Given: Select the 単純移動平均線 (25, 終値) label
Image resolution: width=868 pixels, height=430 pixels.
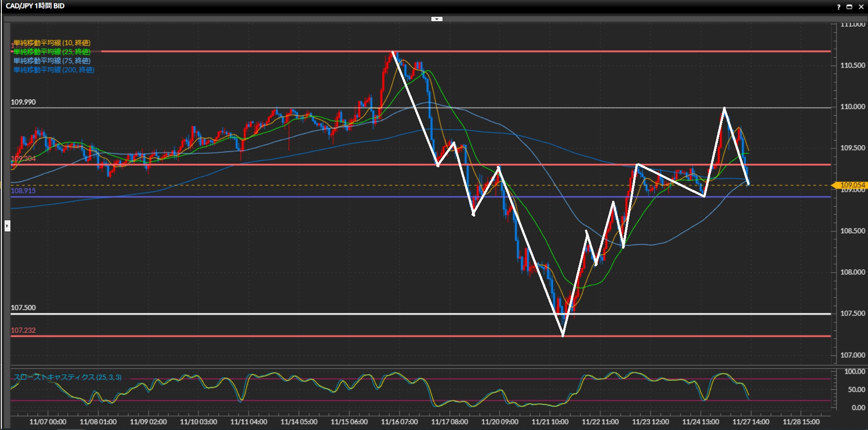Looking at the screenshot, I should point(52,52).
